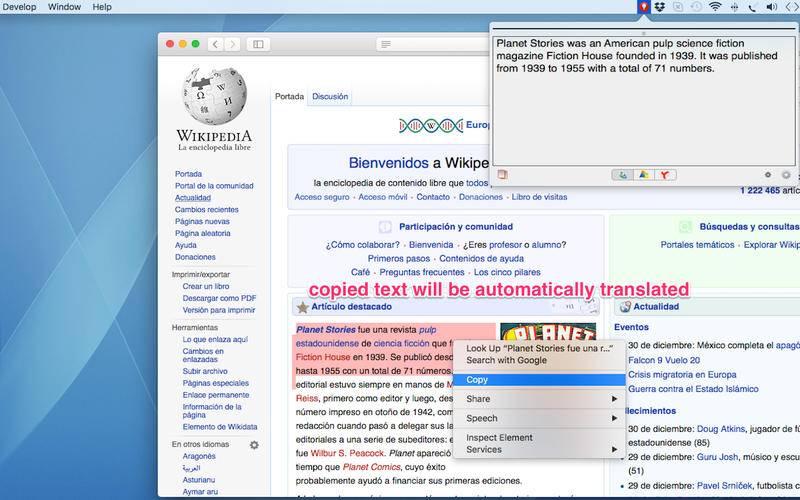Open the volume control in menu bar

click(771, 7)
